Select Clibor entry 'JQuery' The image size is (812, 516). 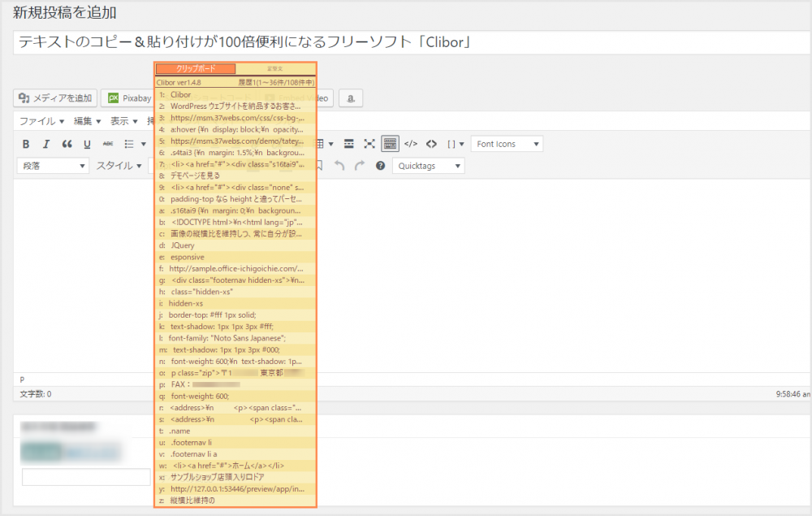[235, 245]
